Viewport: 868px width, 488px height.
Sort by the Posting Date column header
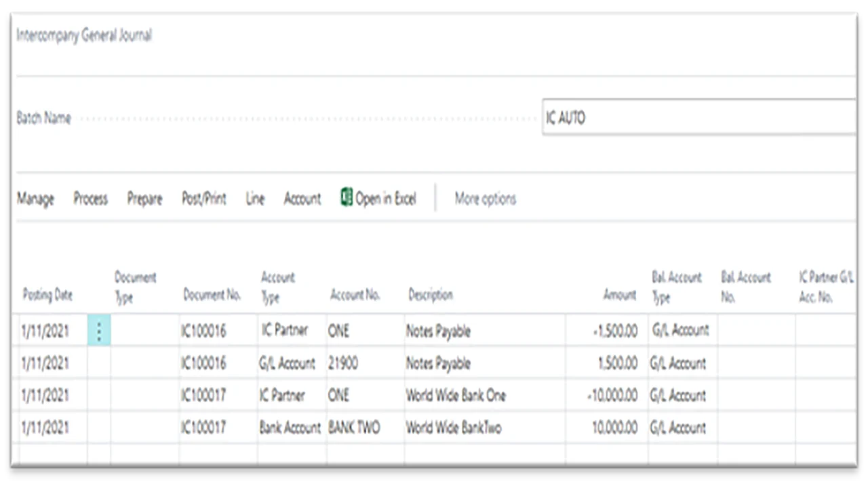[47, 296]
